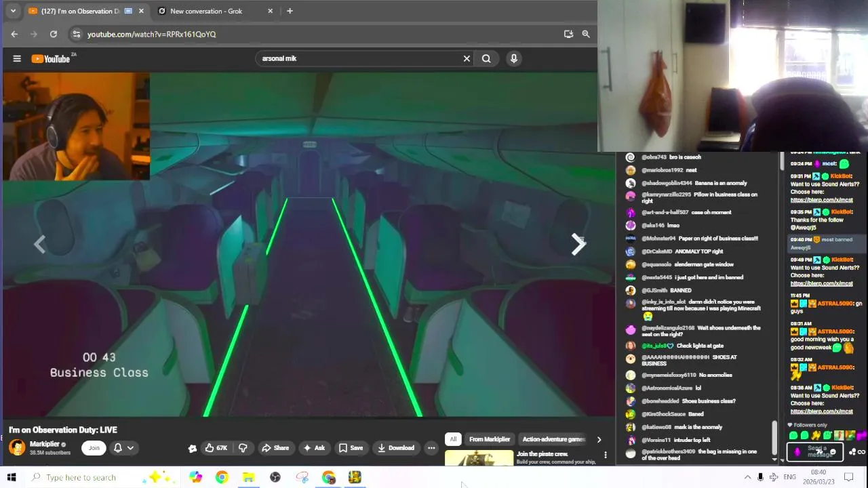
Task: Open Chrome from the taskbar
Action: tap(222, 477)
